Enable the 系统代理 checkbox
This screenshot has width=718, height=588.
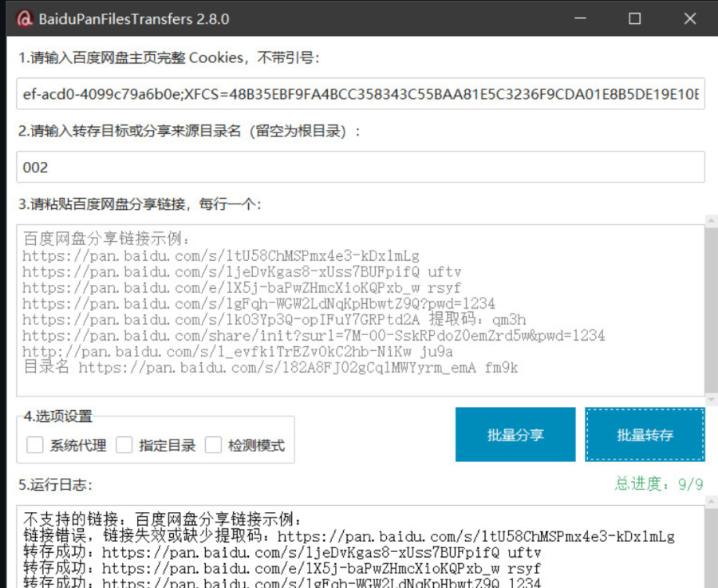(x=35, y=444)
